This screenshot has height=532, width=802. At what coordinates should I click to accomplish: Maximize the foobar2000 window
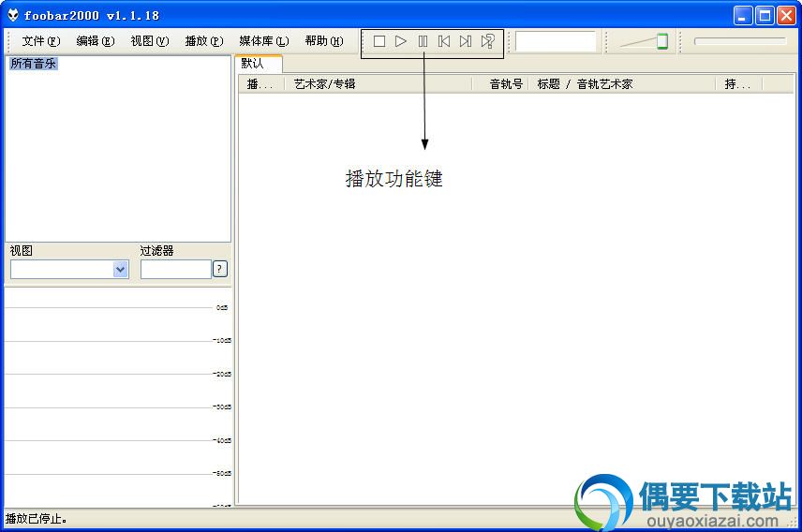click(765, 15)
